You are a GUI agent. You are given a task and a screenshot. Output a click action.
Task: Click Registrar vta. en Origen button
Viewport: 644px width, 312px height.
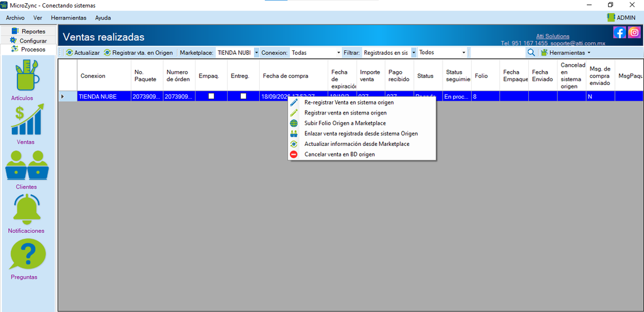coord(138,53)
